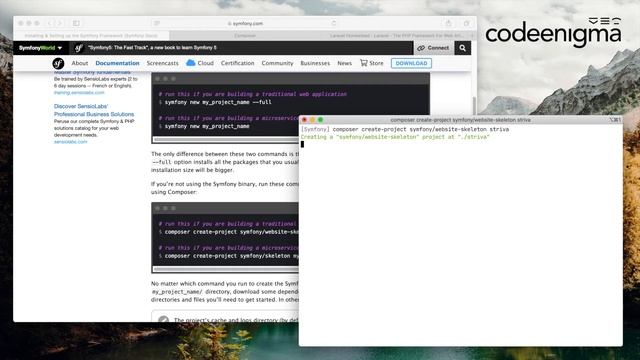
Task: Click the DOWNLOAD button
Action: [411, 63]
